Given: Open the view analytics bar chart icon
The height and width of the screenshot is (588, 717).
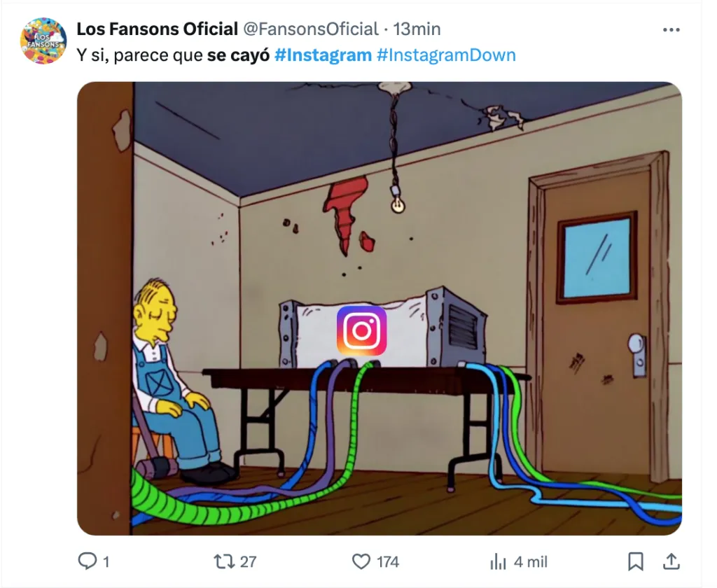Looking at the screenshot, I should click(x=499, y=561).
